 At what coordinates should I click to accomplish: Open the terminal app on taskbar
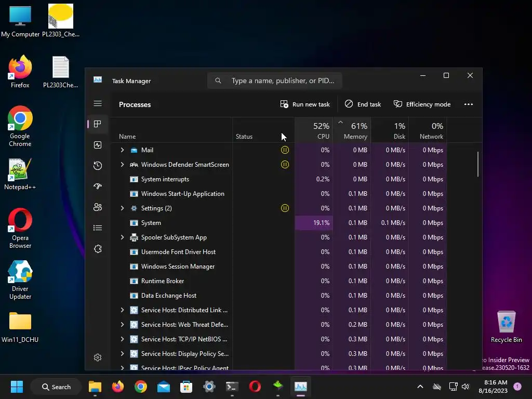coord(232,387)
